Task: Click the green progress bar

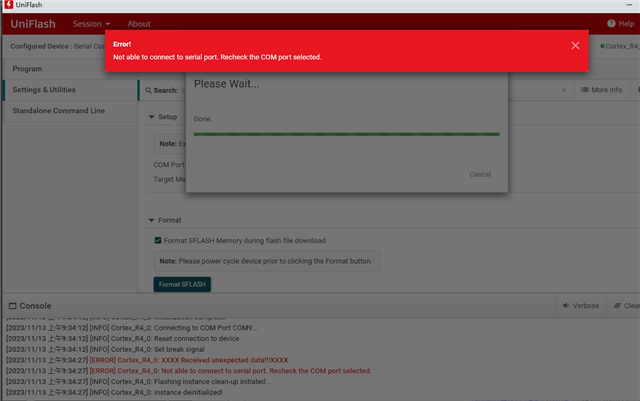Action: click(347, 134)
